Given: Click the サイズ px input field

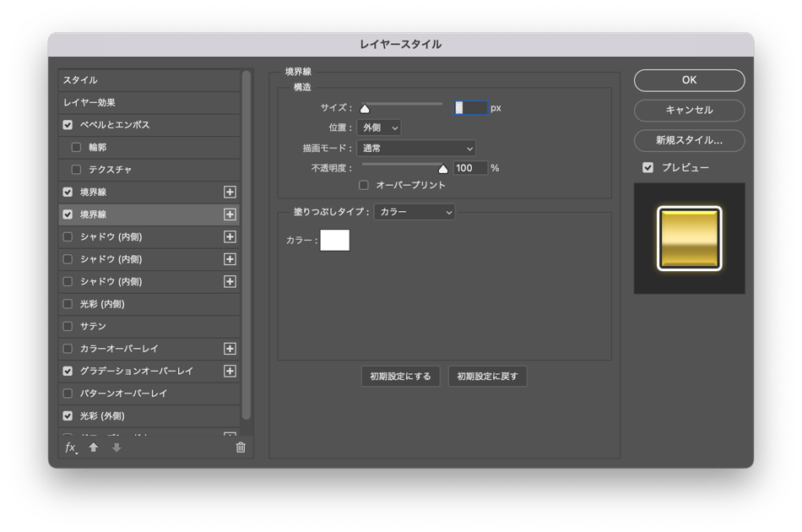Looking at the screenshot, I should (471, 108).
